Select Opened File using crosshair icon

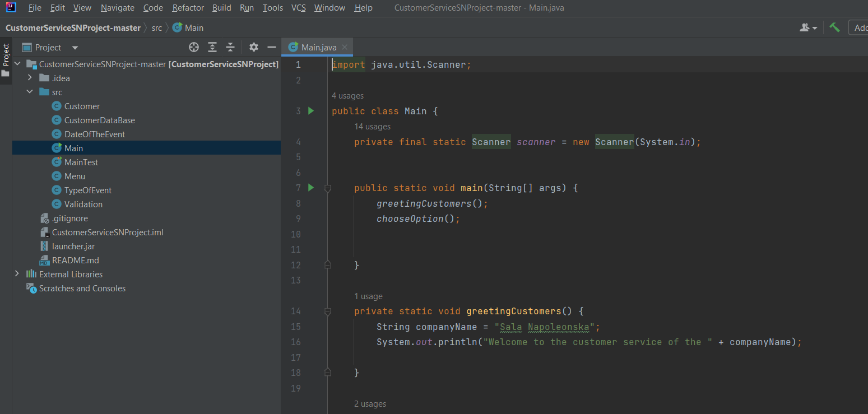point(193,47)
